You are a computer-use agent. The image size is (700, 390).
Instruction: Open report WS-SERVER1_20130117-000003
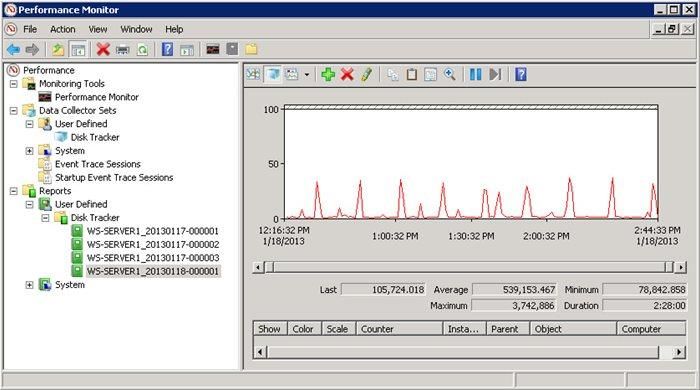[x=153, y=258]
